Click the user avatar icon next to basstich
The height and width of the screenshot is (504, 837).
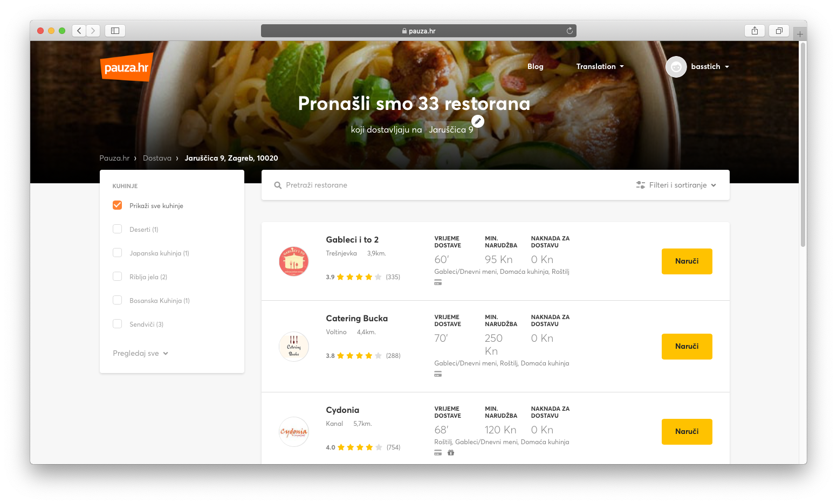coord(676,67)
